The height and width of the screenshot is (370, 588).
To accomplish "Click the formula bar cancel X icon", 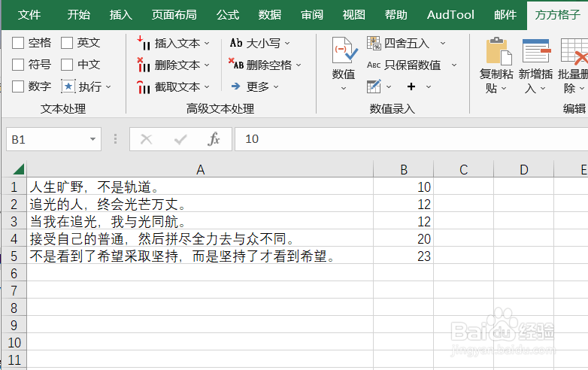I will point(147,139).
